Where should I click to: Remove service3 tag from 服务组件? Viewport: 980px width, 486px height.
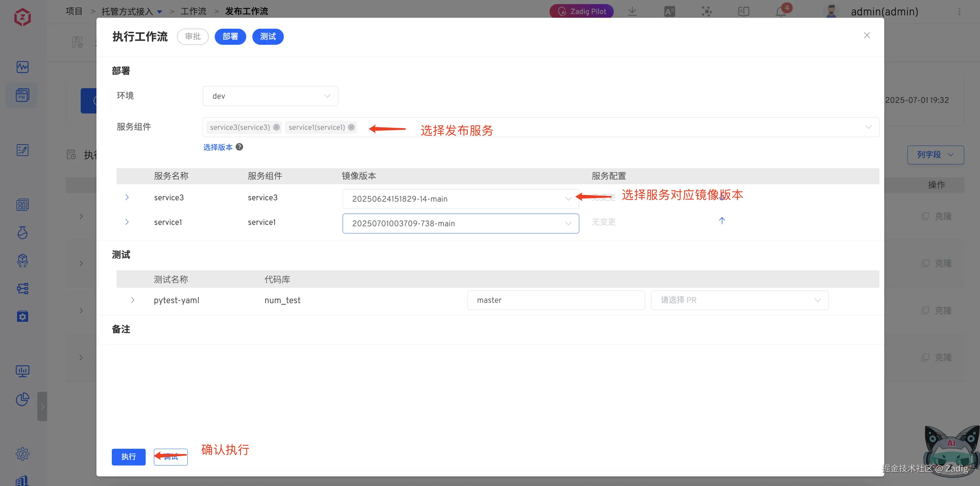tap(277, 127)
